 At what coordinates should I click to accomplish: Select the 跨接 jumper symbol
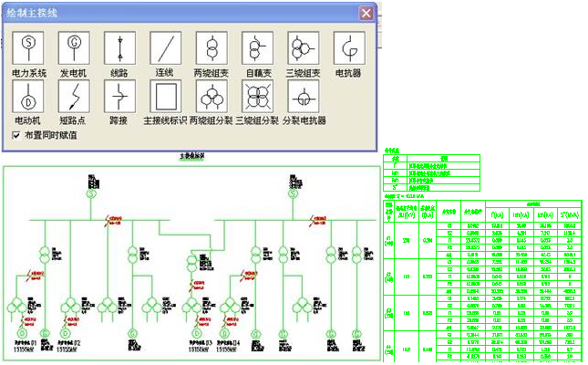coord(119,96)
